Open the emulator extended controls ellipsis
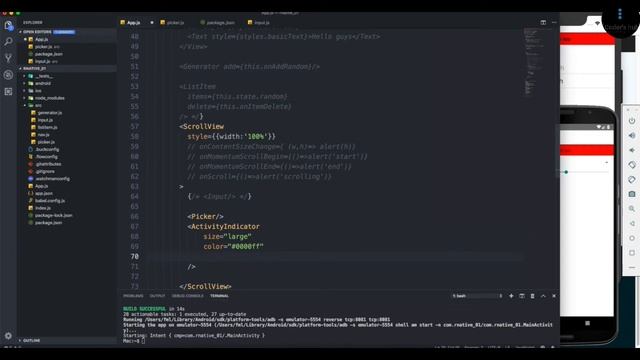The height and width of the screenshot is (360, 640). [632, 268]
